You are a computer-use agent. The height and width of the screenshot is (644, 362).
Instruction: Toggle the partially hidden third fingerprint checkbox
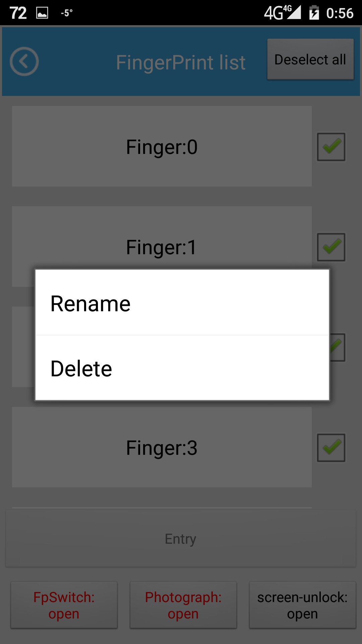338,347
